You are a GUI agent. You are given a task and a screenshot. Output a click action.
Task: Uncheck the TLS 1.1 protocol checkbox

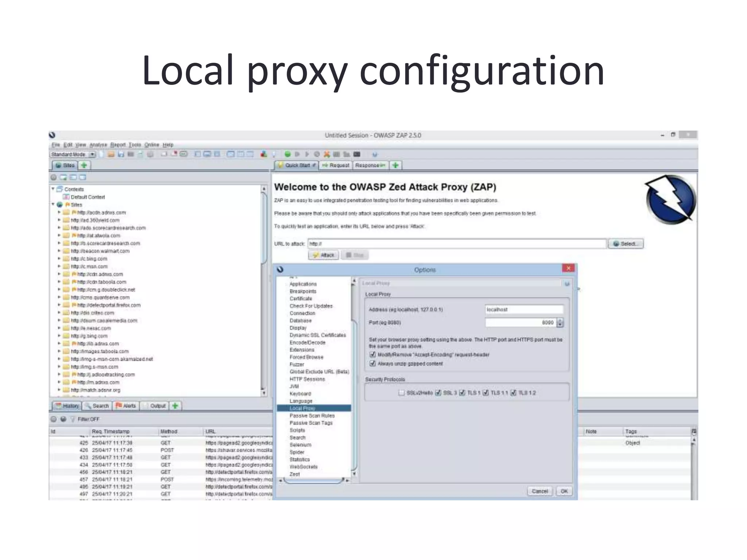485,393
